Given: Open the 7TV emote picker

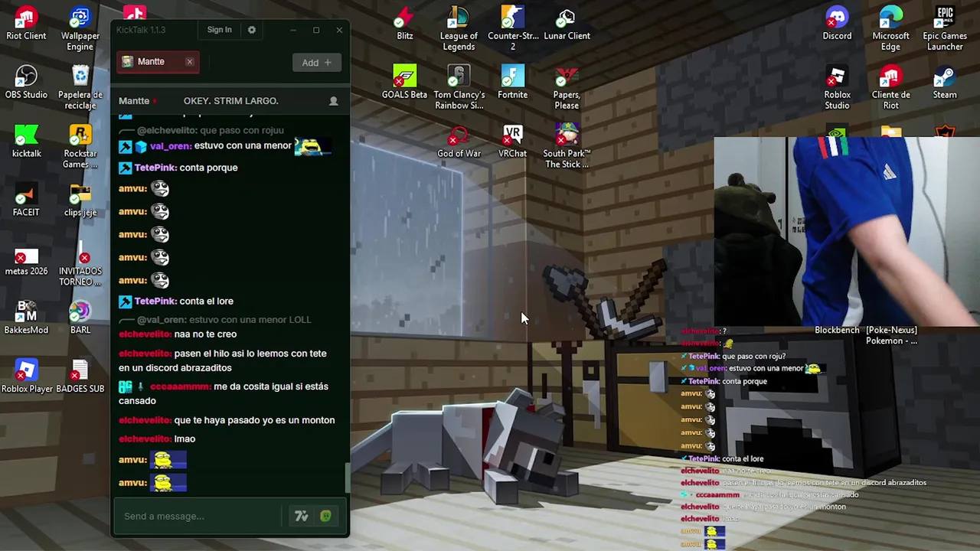Looking at the screenshot, I should (x=302, y=517).
